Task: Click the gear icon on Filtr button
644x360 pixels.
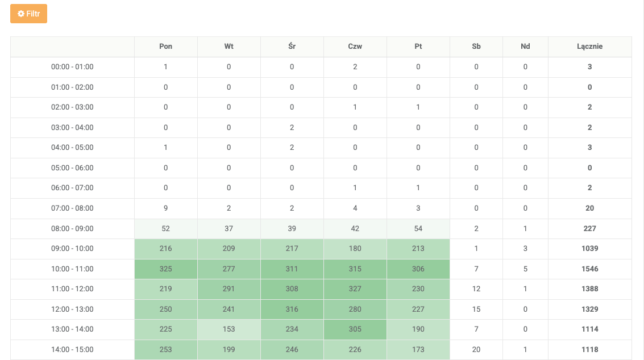Action: point(21,14)
